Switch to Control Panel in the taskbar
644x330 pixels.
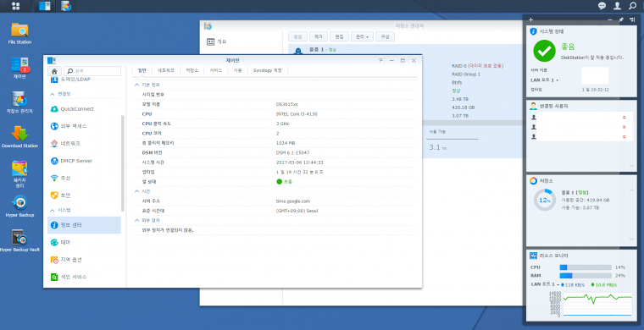tap(45, 6)
